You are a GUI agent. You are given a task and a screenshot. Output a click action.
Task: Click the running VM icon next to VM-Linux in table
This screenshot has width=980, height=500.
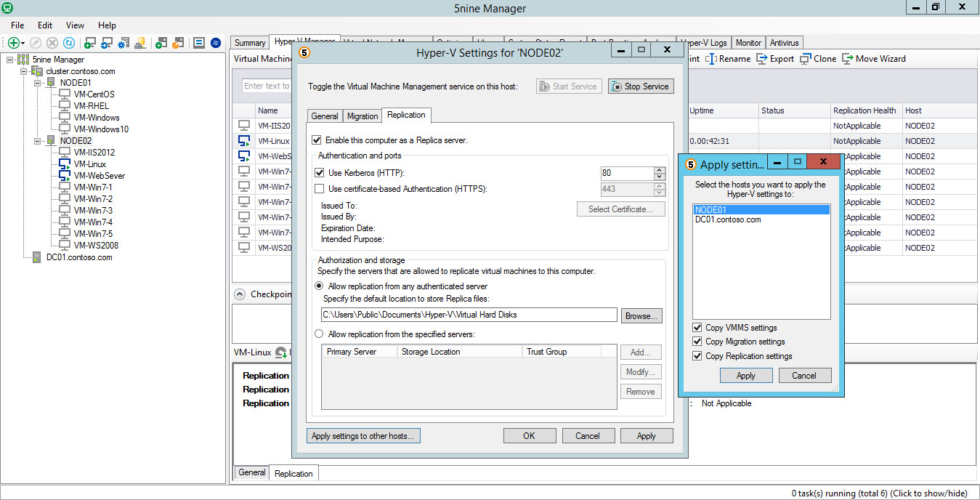(x=244, y=141)
